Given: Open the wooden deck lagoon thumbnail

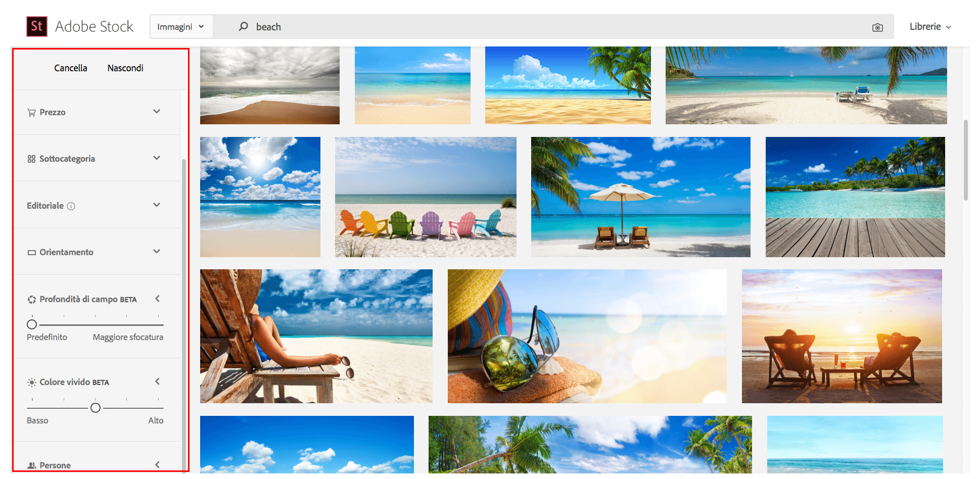Looking at the screenshot, I should tap(855, 197).
